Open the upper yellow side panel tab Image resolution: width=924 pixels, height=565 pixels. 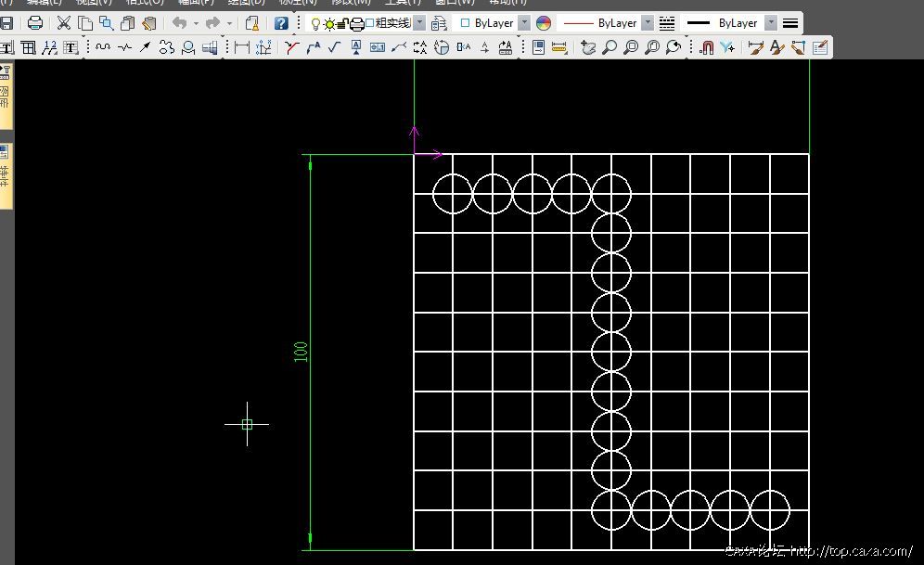(x=6, y=97)
